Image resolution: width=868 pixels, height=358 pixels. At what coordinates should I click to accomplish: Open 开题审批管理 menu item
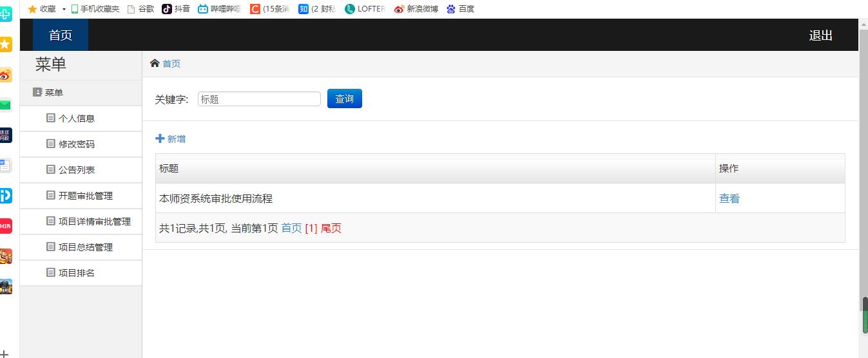pos(81,196)
